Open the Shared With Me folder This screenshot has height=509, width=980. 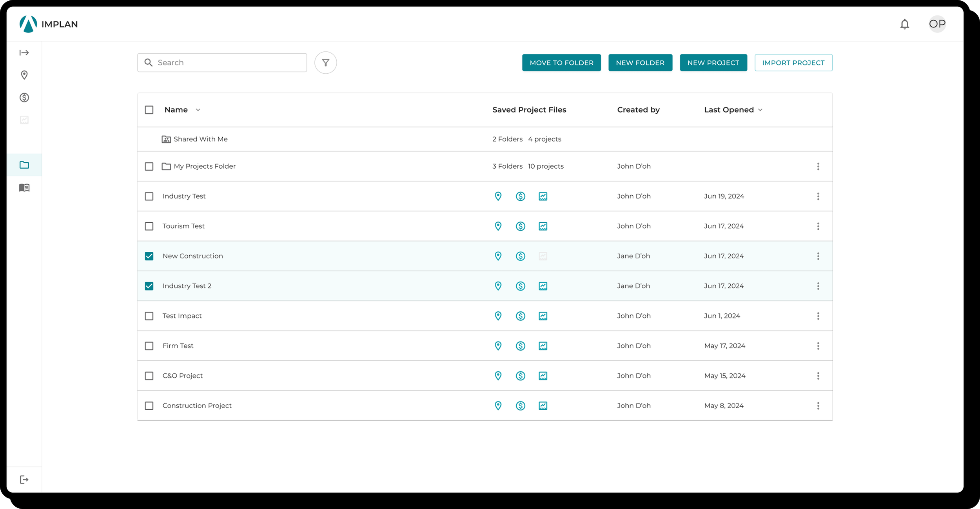[200, 139]
